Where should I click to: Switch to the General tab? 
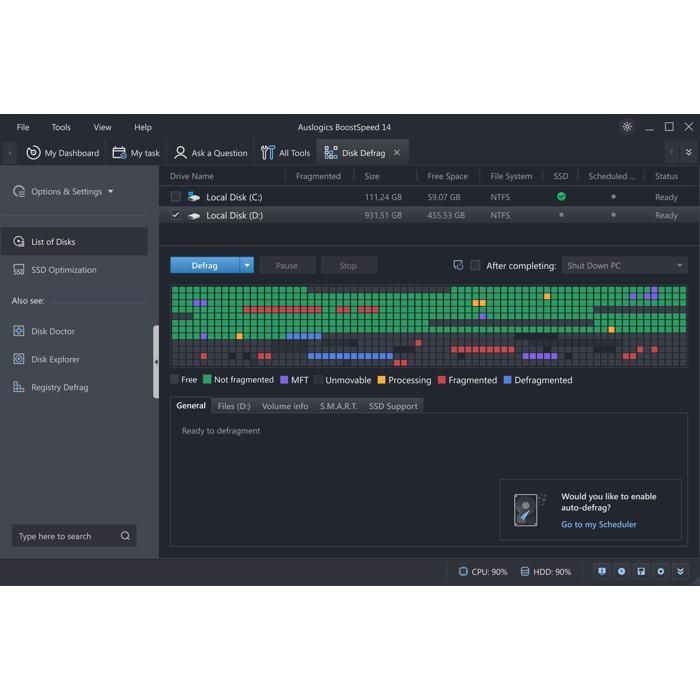191,406
